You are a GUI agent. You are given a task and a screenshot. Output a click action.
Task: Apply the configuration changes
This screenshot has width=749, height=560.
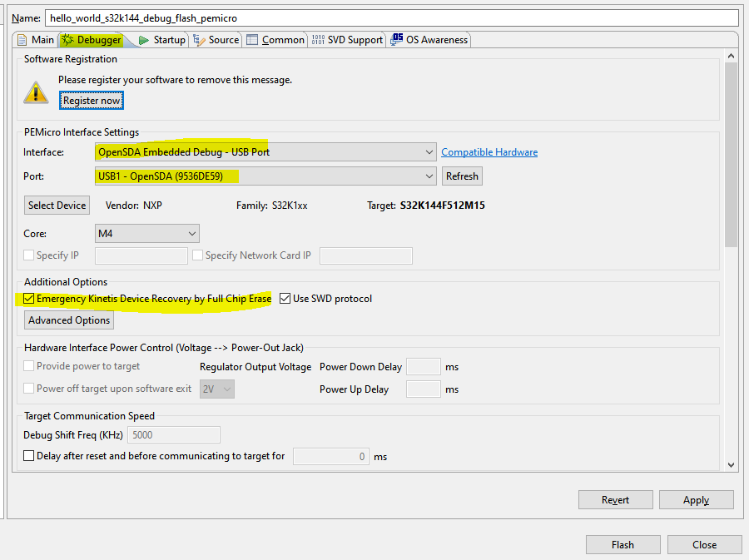(697, 500)
